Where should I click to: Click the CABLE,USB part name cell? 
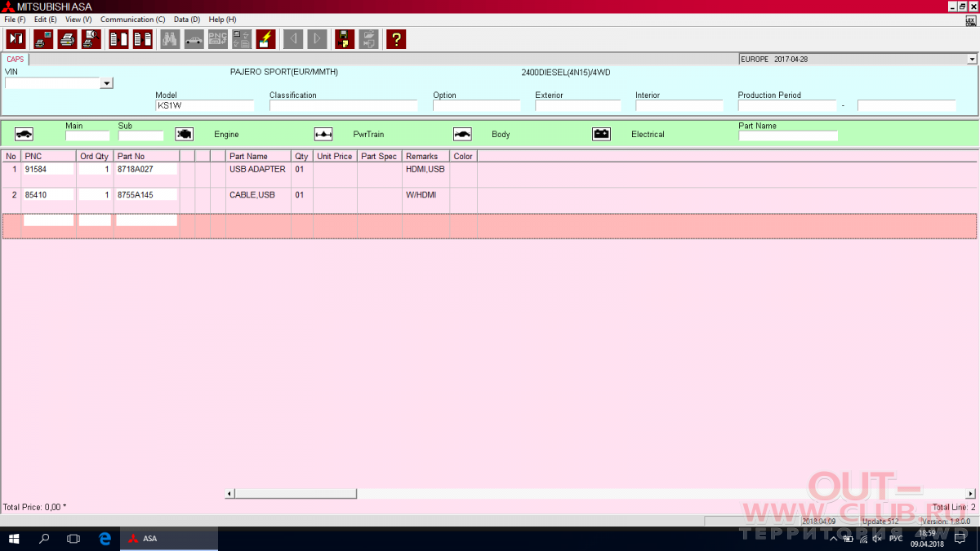[x=258, y=195]
